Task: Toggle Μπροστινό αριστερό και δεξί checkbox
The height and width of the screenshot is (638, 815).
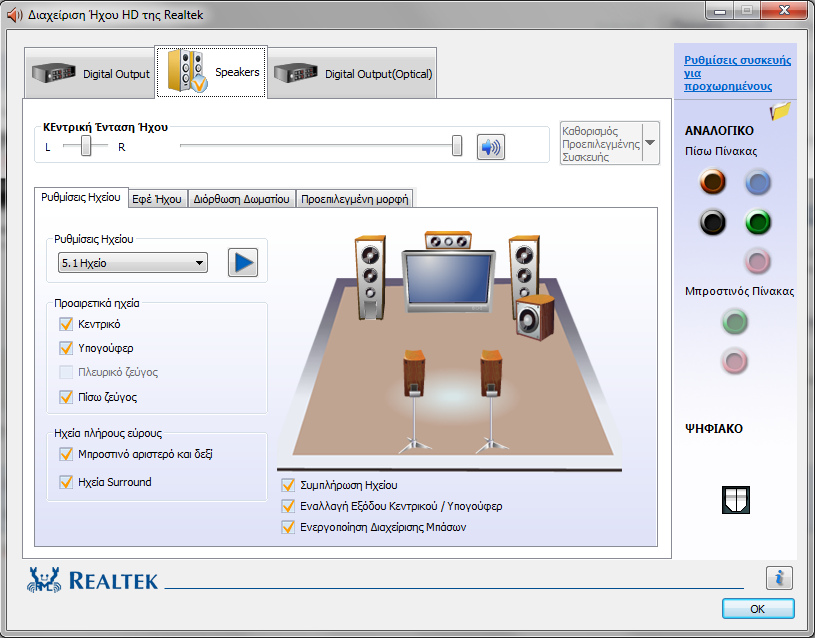Action: [66, 454]
